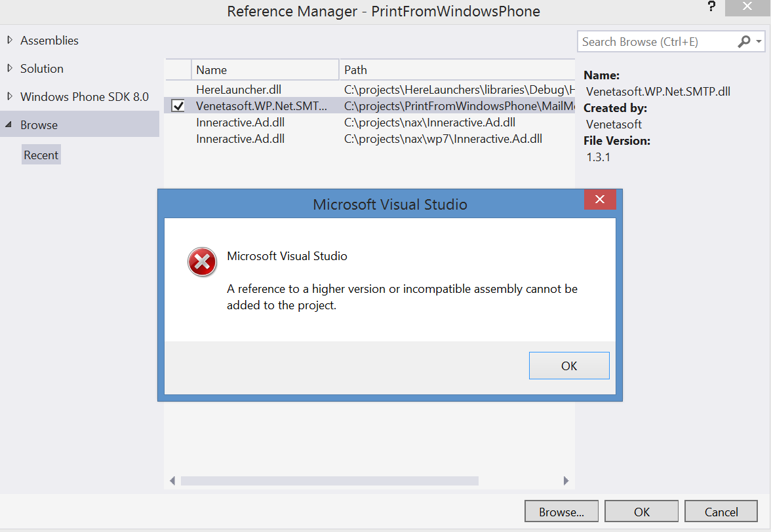Image resolution: width=771 pixels, height=532 pixels.
Task: Open the search options dropdown arrow
Action: tap(759, 42)
